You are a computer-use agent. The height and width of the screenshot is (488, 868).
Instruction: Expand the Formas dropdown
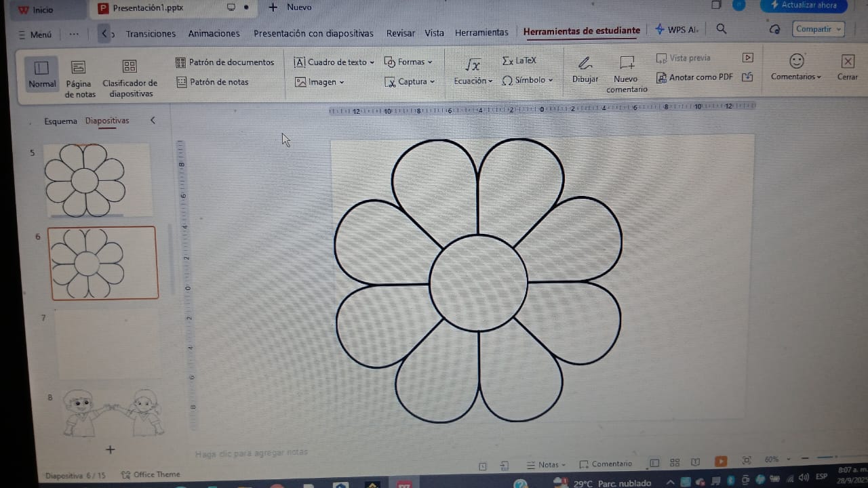(409, 62)
